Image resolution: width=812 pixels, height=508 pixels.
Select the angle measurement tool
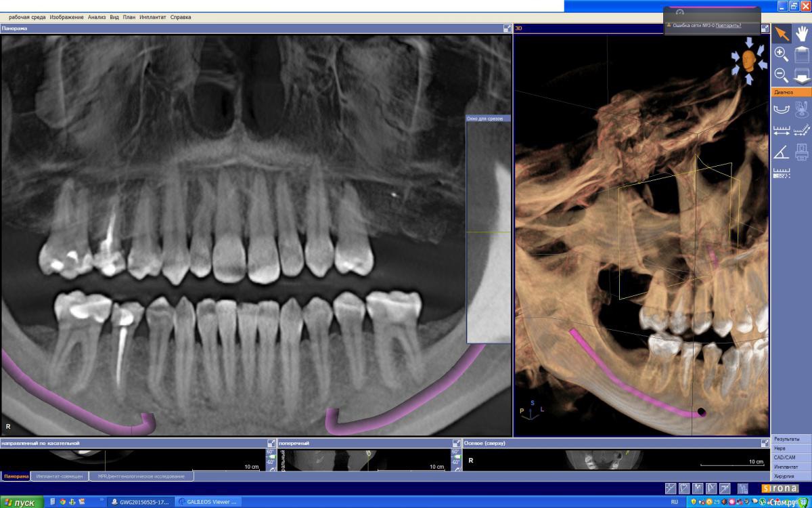coord(782,152)
